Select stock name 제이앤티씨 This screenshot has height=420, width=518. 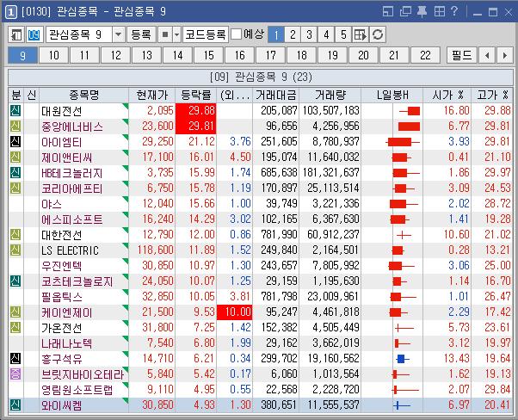click(67, 157)
